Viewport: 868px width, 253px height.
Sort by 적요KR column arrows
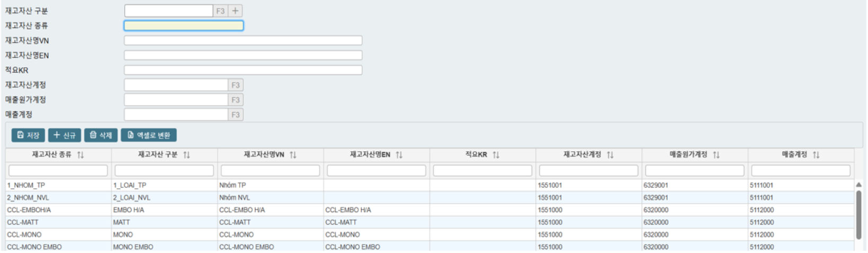coord(496,155)
